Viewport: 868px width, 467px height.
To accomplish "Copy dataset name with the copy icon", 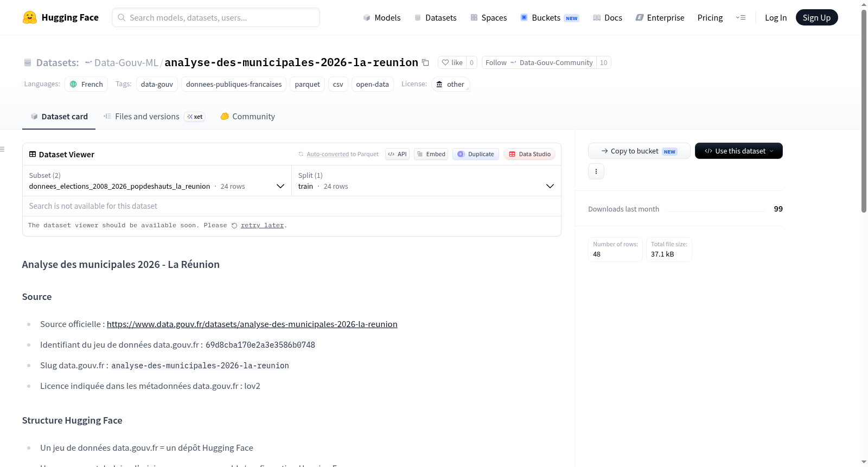I will point(425,63).
